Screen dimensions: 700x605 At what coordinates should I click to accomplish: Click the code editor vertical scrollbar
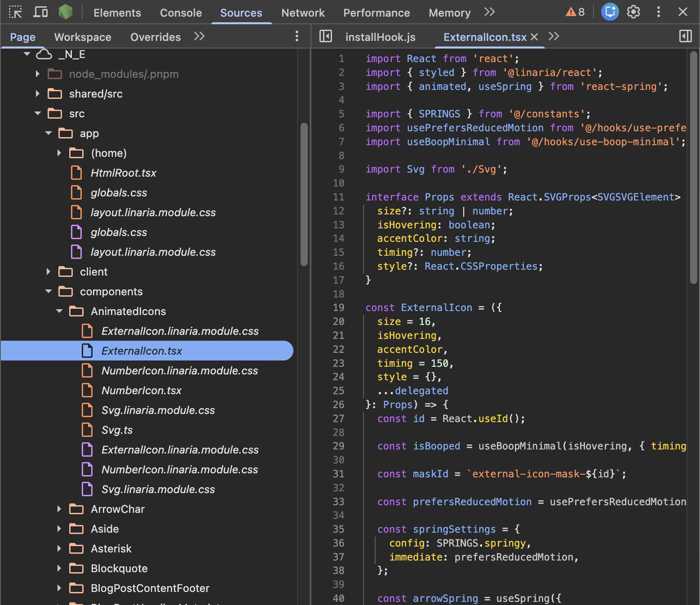[x=694, y=167]
